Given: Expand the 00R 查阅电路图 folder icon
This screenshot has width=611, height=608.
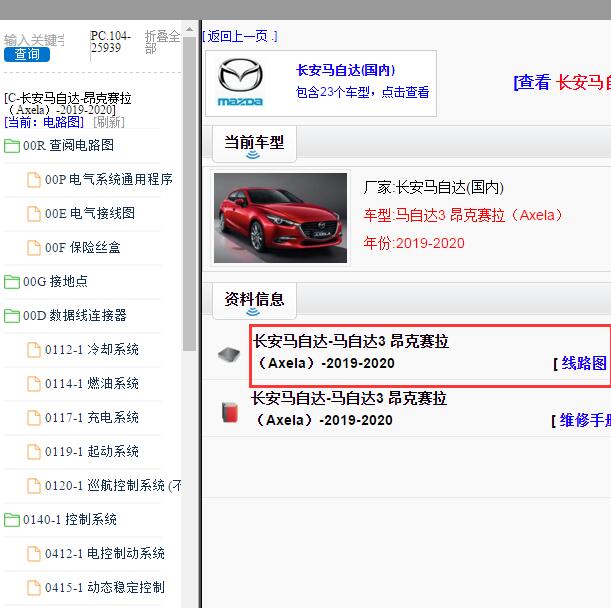Looking at the screenshot, I should [x=12, y=146].
